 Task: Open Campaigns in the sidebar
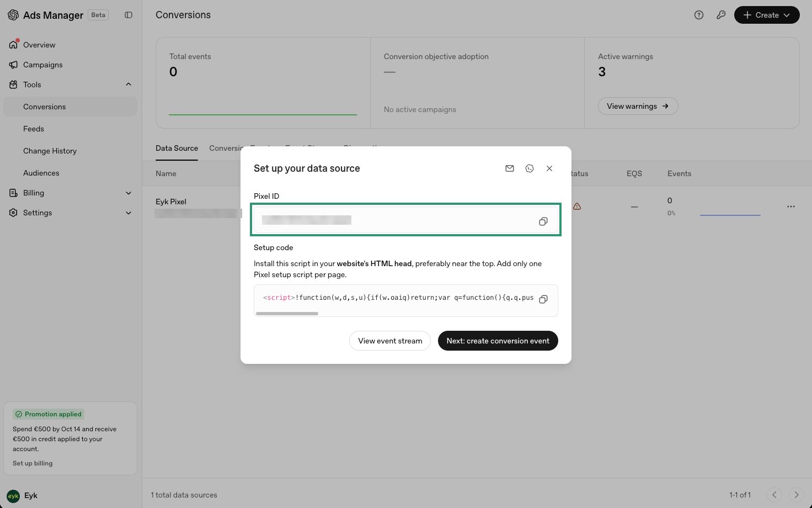(42, 65)
